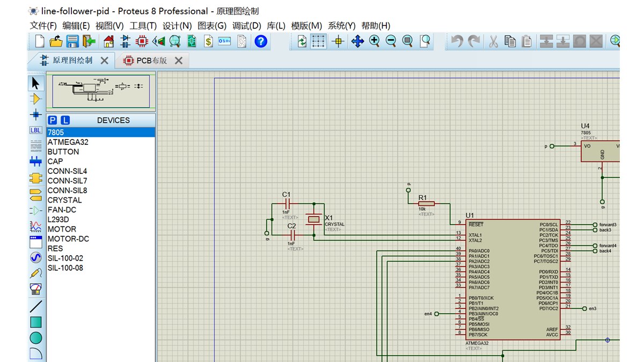Viewport: 644px width, 362px height.
Task: Select the Generator mode sine icon
Action: [35, 258]
